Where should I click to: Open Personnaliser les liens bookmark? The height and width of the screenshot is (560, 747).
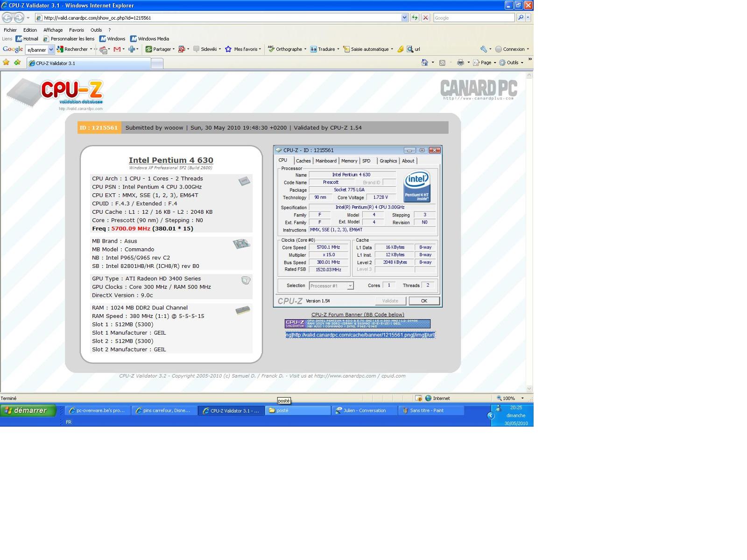tap(69, 39)
